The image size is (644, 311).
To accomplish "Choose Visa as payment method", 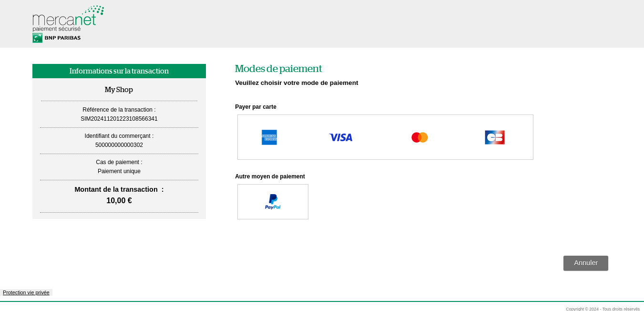I will point(340,137).
